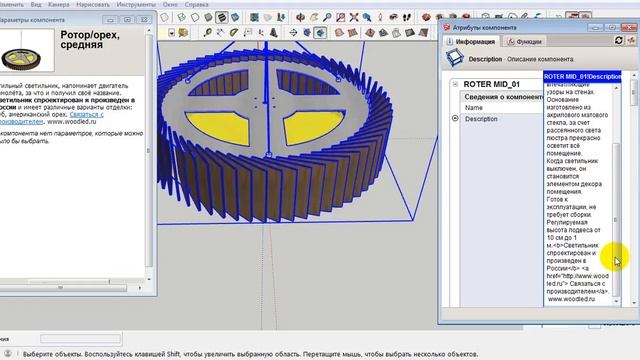Select the Name attribute row
This screenshot has width=640, height=360.
(x=502, y=108)
